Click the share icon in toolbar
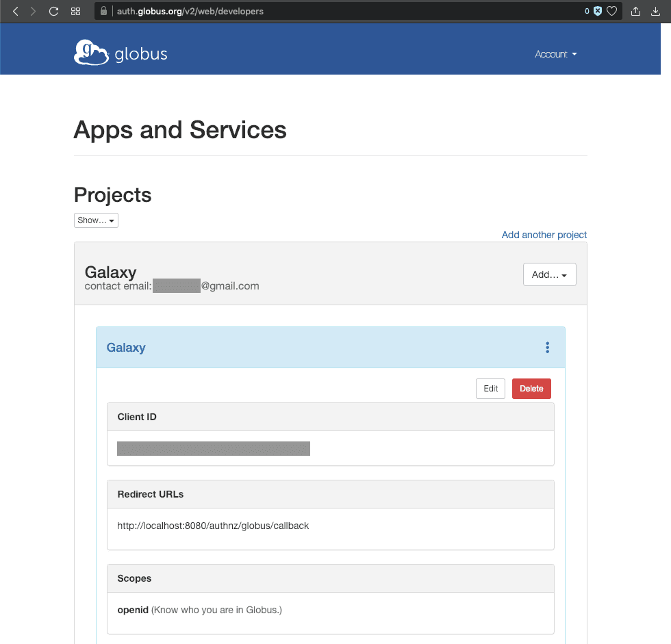 635,11
